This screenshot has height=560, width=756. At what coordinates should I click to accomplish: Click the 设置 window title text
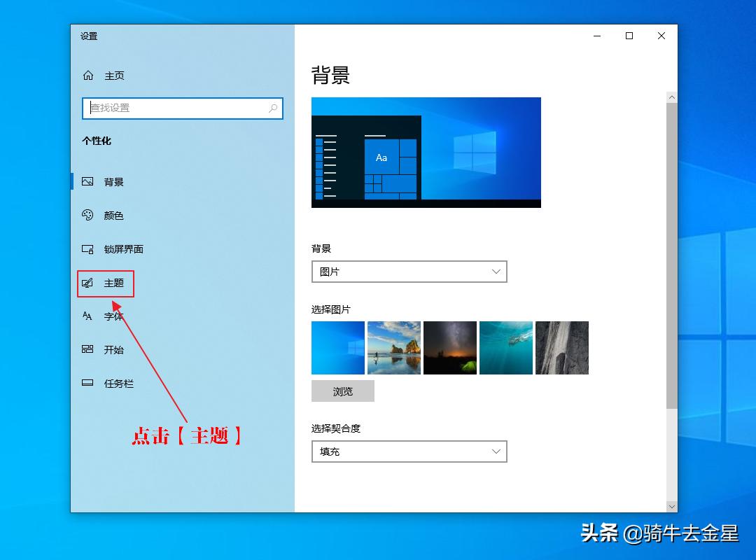(x=89, y=37)
